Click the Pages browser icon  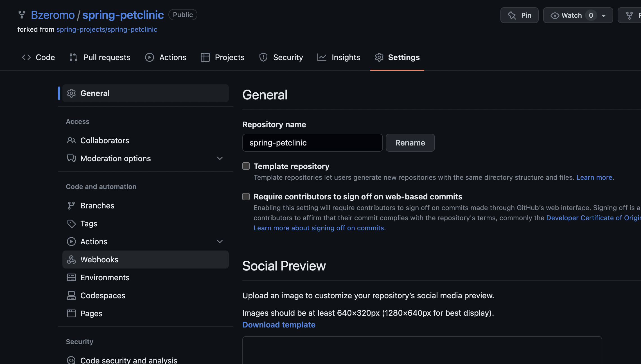pyautogui.click(x=71, y=313)
